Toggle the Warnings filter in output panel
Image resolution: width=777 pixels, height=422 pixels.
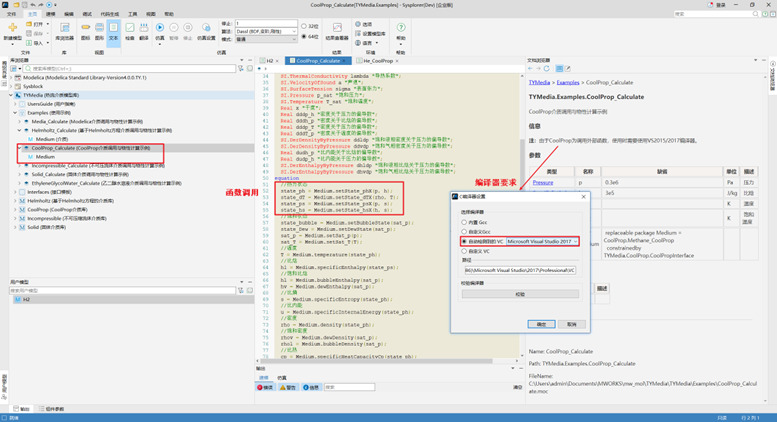288,387
